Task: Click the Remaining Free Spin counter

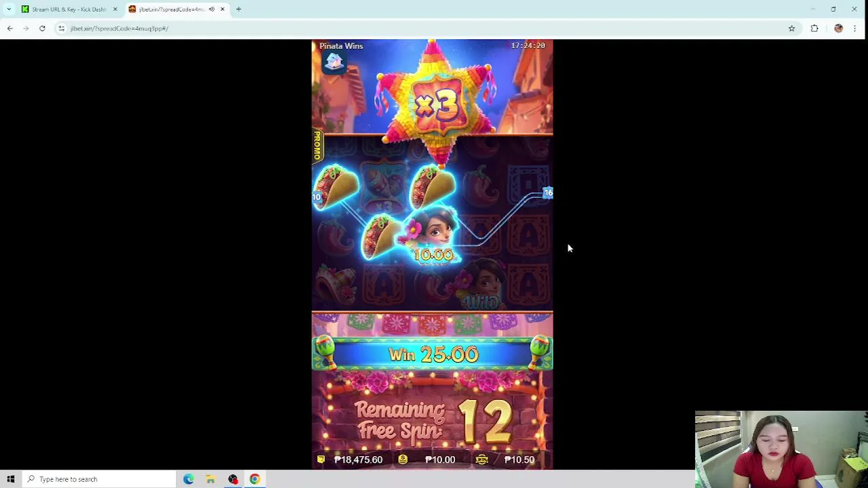Action: point(433,420)
